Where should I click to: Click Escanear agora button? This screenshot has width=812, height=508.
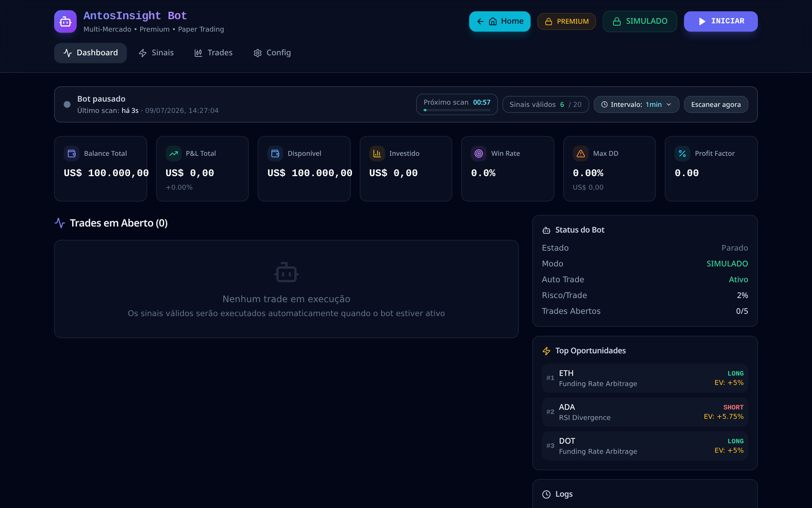coord(716,105)
